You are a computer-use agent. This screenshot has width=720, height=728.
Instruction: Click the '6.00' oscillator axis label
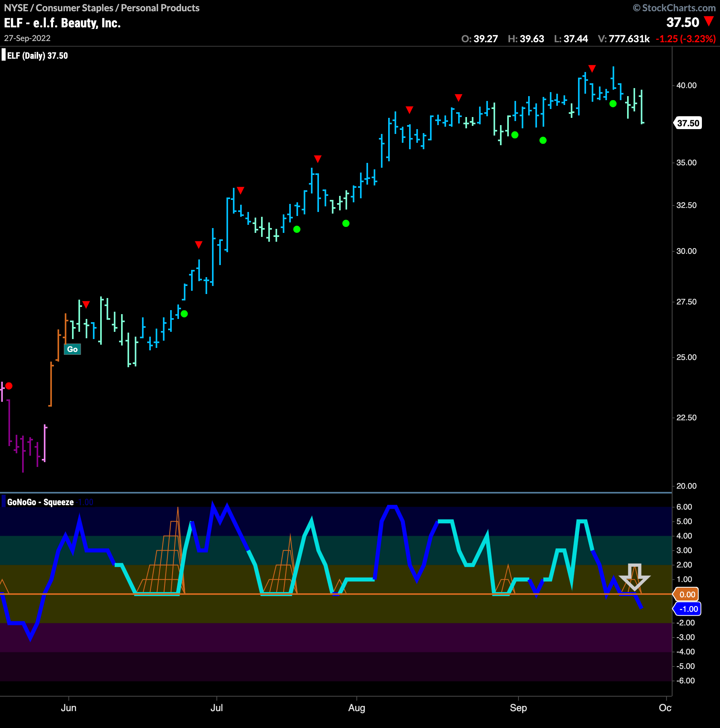(684, 507)
